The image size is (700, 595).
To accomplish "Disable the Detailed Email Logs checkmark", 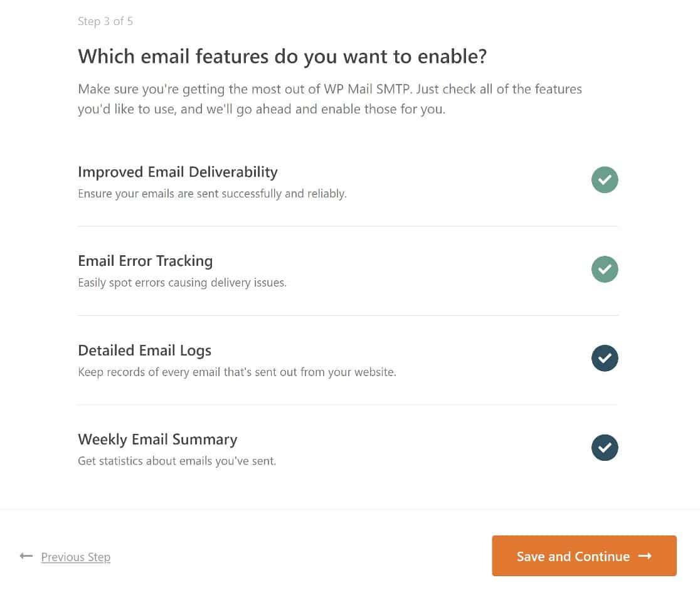I will point(605,358).
